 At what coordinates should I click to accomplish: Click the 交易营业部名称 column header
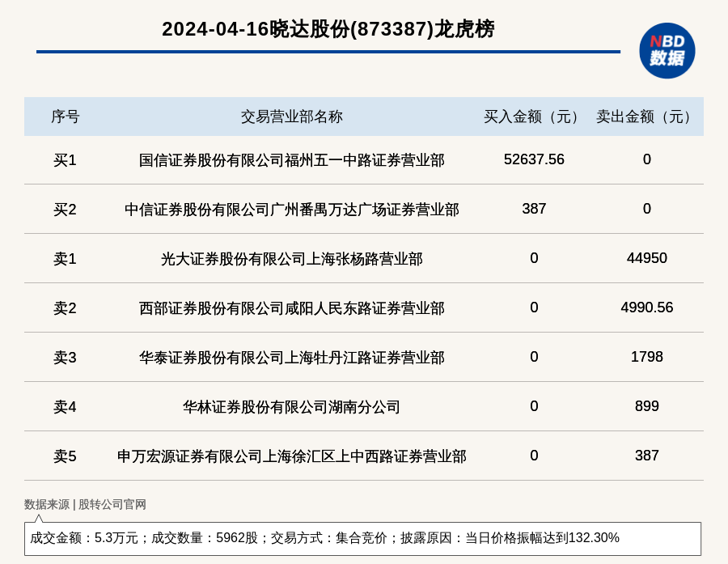coord(291,117)
